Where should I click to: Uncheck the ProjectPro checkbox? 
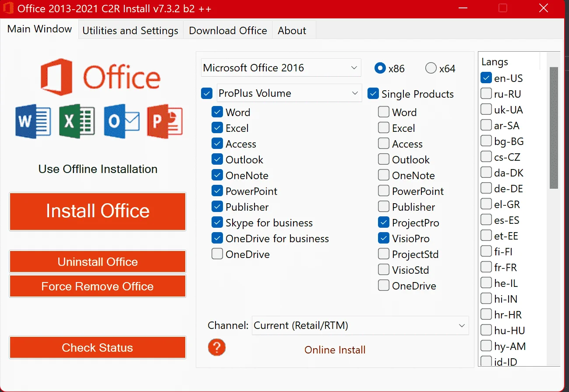(x=384, y=222)
